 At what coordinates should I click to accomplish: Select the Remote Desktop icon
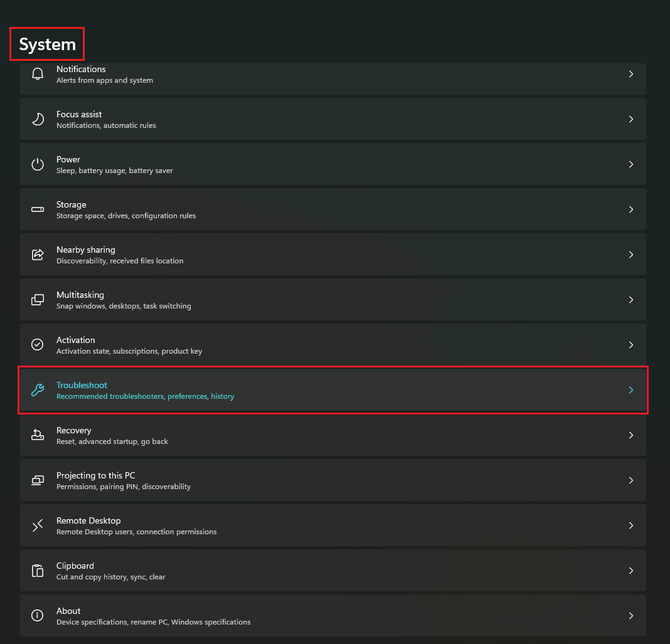(38, 525)
